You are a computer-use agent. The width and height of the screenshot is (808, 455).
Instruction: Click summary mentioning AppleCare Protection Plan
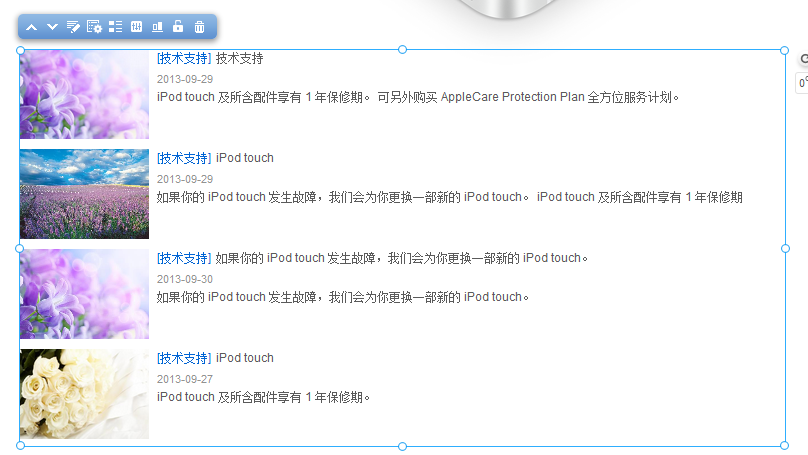point(418,97)
